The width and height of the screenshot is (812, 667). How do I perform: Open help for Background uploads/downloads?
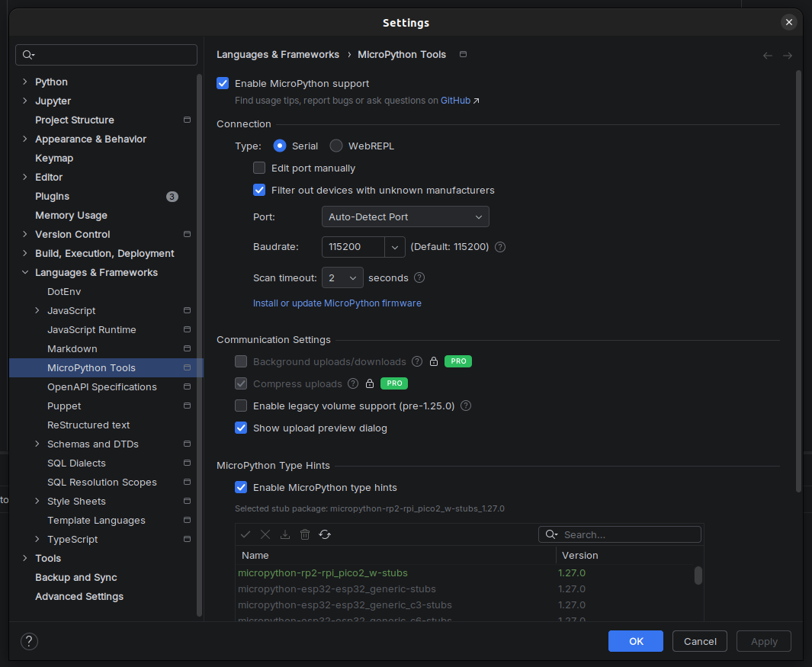pos(417,361)
